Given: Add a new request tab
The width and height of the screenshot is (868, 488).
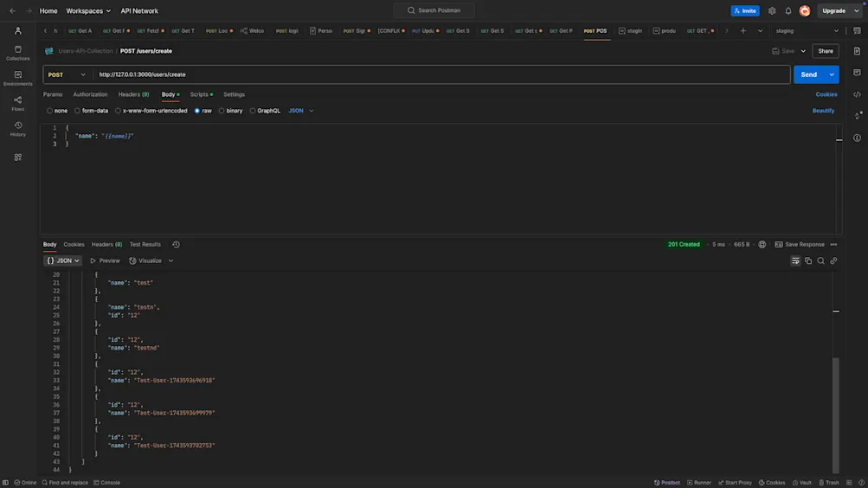Looking at the screenshot, I should click(743, 31).
